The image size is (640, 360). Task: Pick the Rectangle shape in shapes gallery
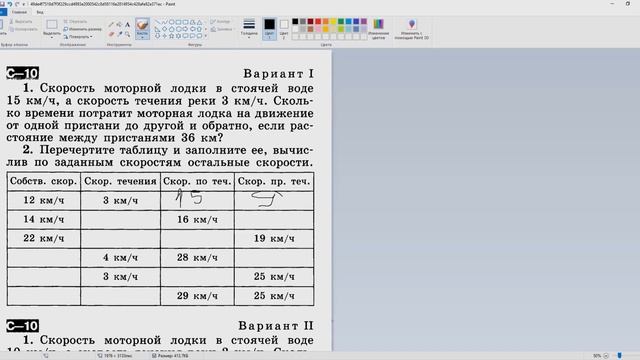coord(178,22)
